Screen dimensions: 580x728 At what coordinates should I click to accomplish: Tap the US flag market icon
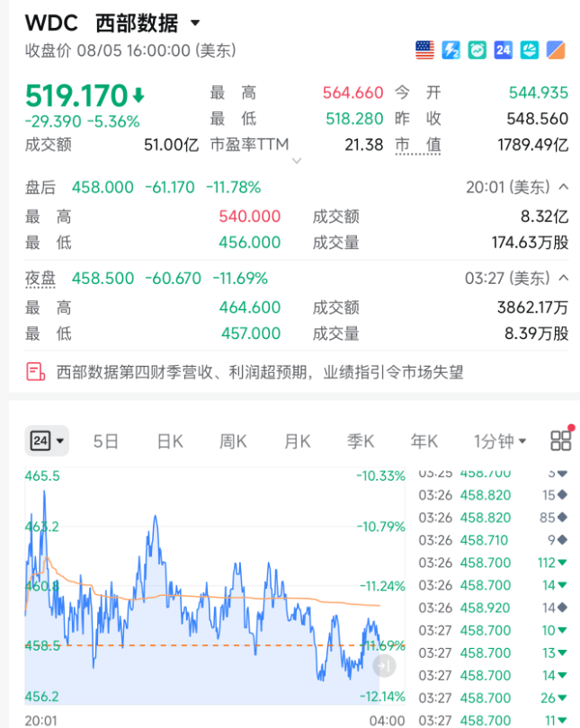tap(424, 50)
